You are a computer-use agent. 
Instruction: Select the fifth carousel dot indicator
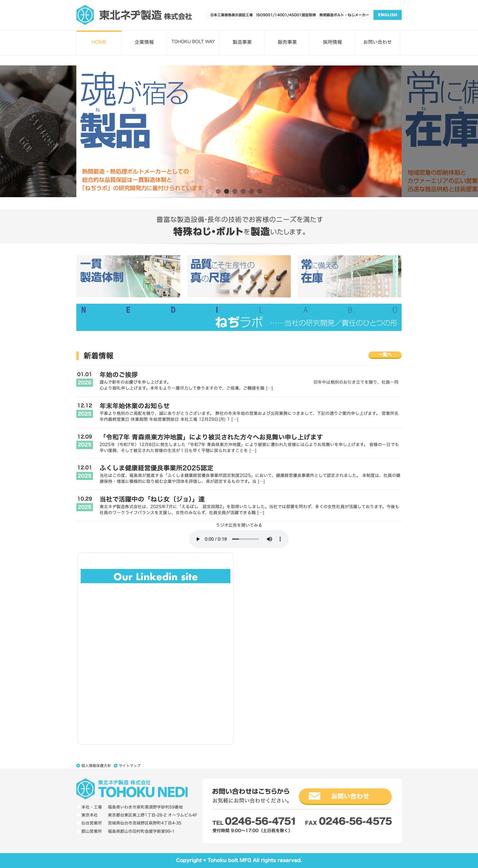251,192
